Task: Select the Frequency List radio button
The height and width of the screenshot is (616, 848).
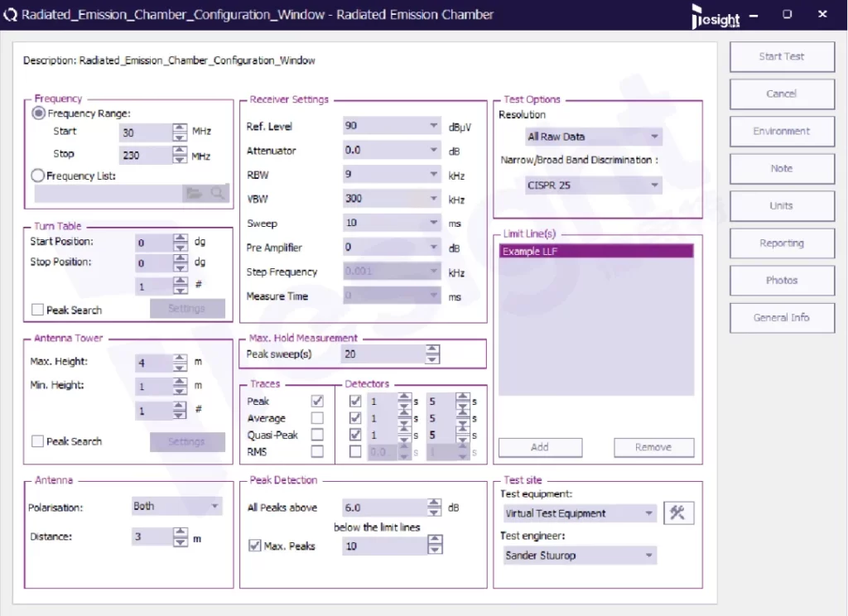Action: [37, 176]
